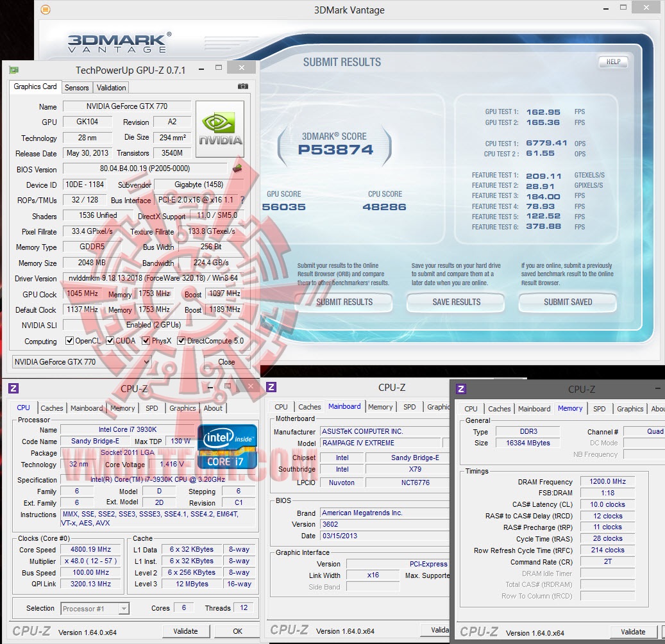Screen dimensions: 665x644
Task: Minimize the 3DMark Vantage window
Action: pyautogui.click(x=607, y=8)
